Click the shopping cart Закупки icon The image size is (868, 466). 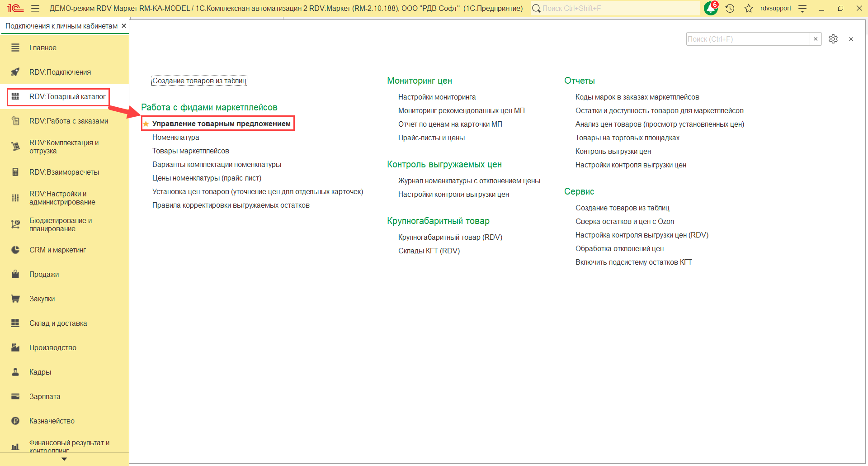click(15, 299)
